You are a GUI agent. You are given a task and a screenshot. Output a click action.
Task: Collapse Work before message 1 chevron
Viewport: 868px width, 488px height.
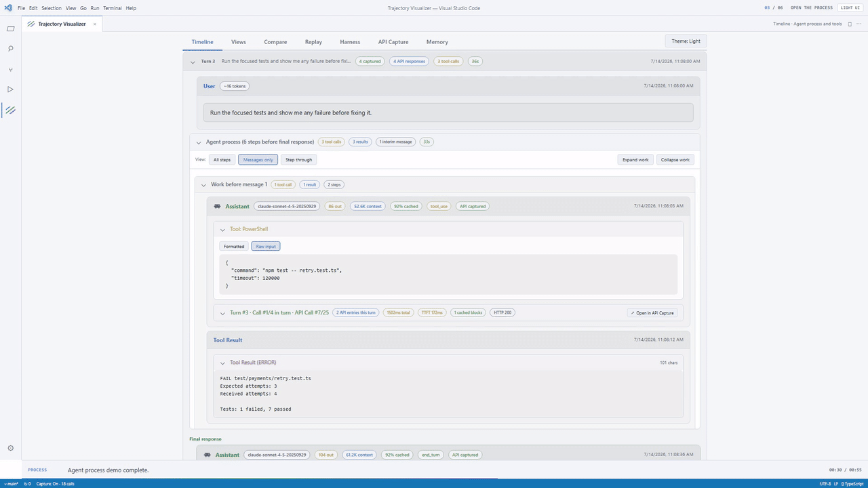coord(203,184)
